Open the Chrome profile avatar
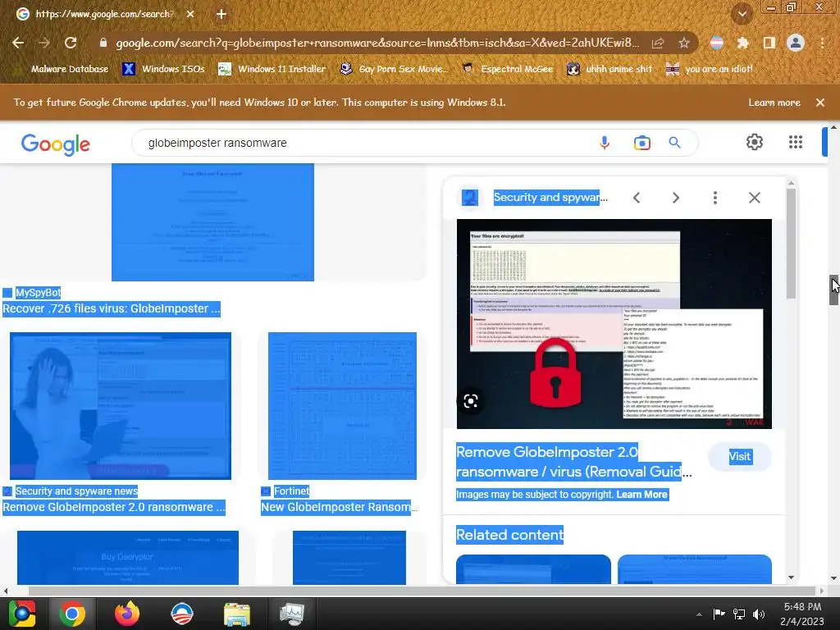840x630 pixels. coord(796,43)
